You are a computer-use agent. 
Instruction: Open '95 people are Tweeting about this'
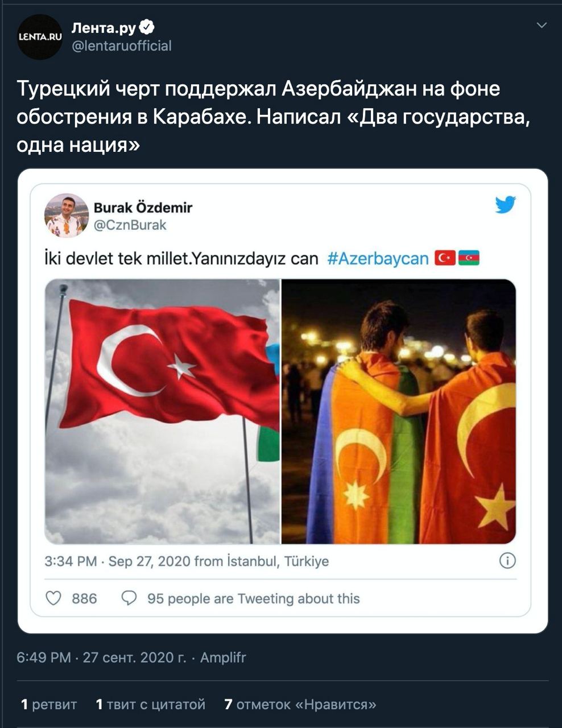click(x=254, y=598)
